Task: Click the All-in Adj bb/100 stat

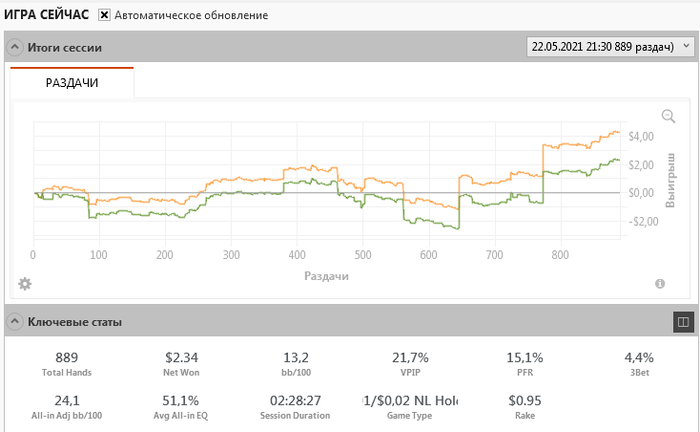Action: (66, 407)
